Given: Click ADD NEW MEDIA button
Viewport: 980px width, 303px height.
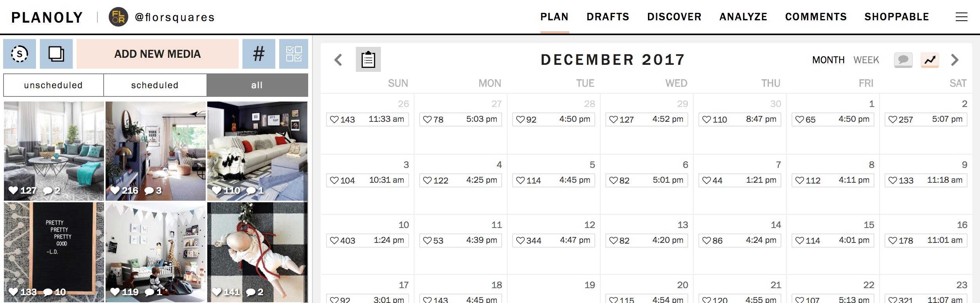Looking at the screenshot, I should [x=157, y=54].
